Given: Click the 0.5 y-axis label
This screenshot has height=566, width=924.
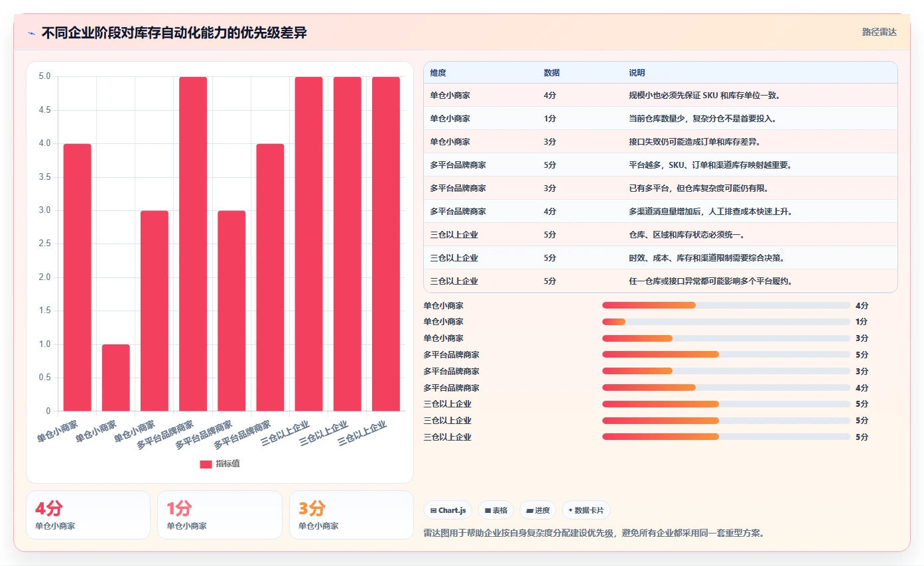Looking at the screenshot, I should click(x=44, y=378).
